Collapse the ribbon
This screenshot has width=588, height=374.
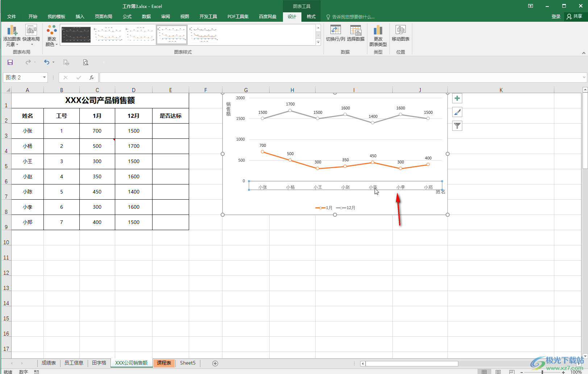(x=584, y=53)
